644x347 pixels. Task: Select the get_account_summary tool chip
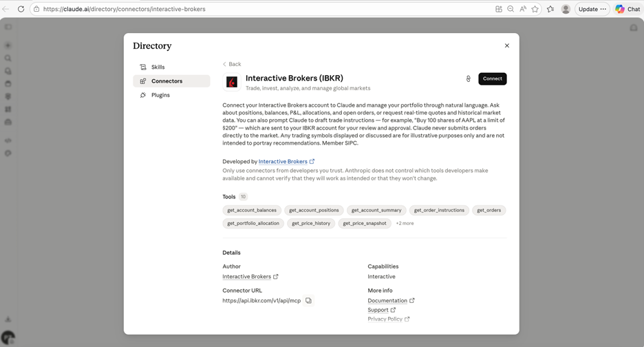click(376, 210)
